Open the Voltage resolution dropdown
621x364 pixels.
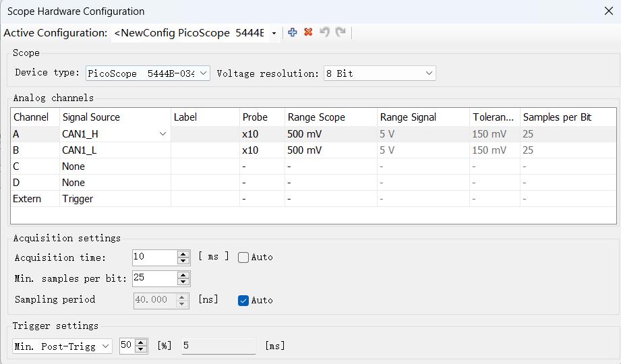coord(429,73)
